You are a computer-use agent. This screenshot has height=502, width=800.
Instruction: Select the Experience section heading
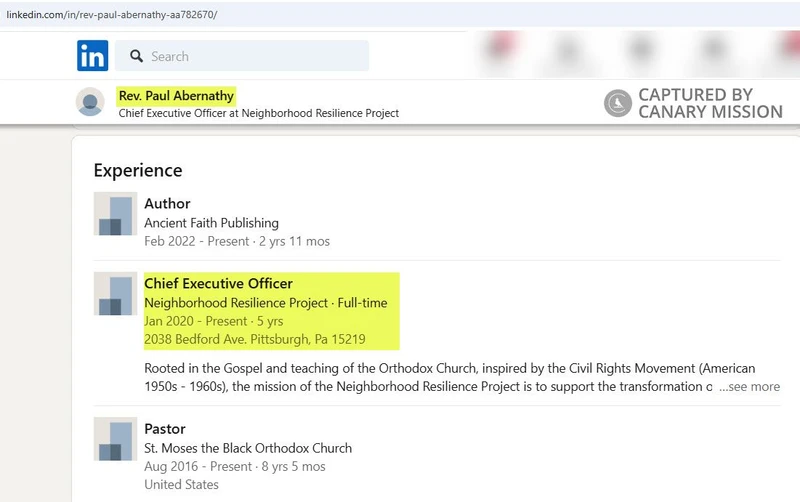tap(138, 170)
